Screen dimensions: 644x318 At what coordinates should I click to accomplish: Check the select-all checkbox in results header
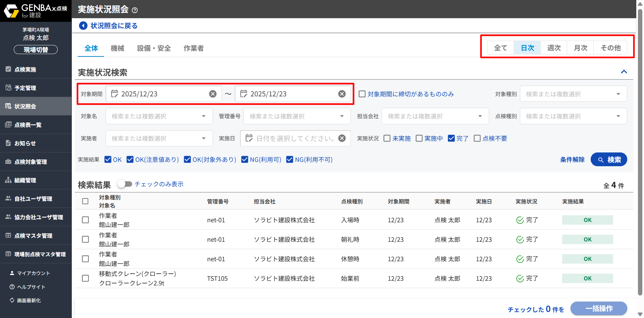pyautogui.click(x=85, y=201)
